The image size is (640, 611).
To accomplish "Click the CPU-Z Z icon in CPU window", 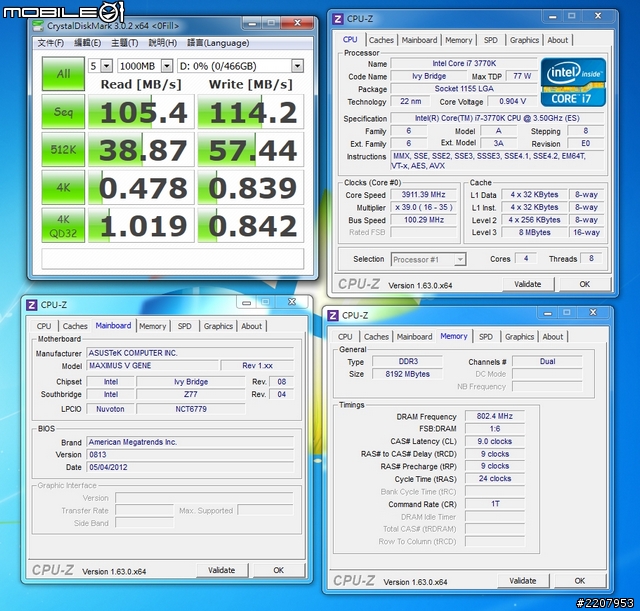I will (x=338, y=19).
